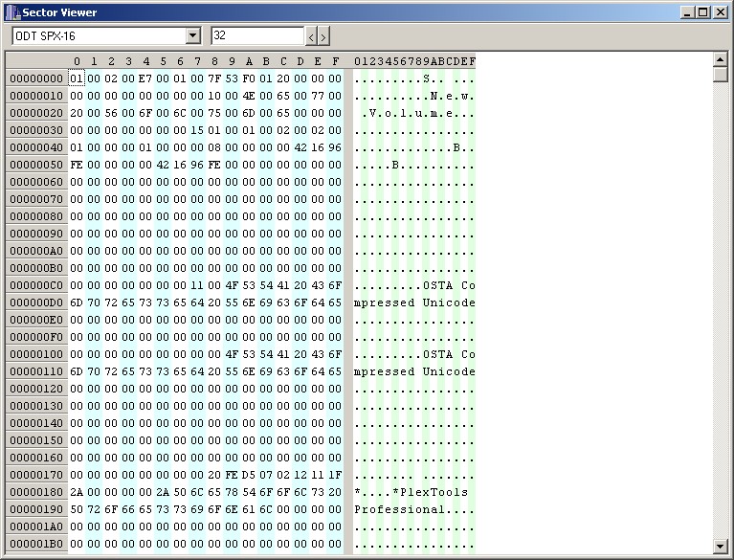734x560 pixels.
Task: Go to previous sector with left arrow
Action: click(x=311, y=36)
